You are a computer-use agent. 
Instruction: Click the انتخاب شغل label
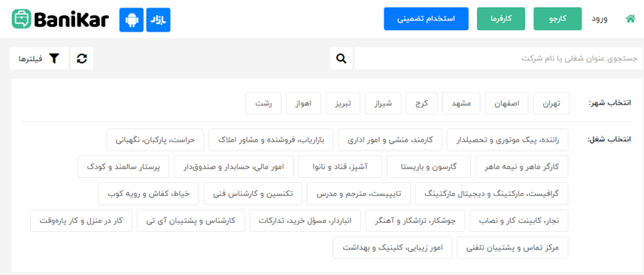pyautogui.click(x=609, y=139)
